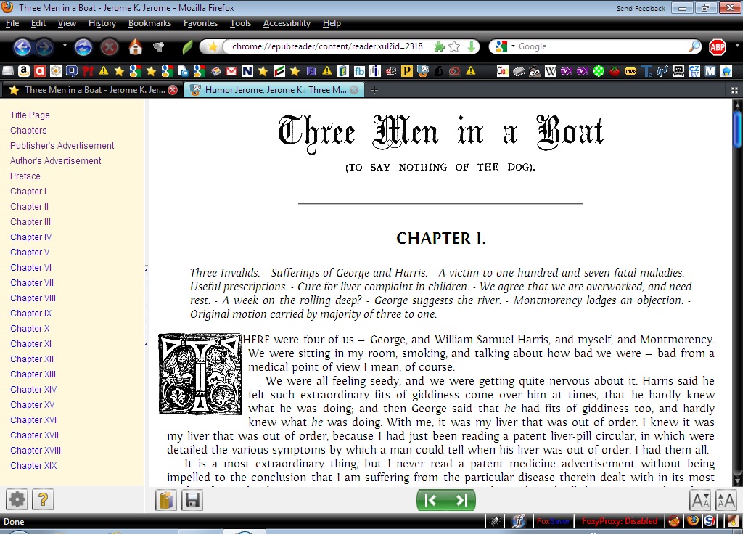Open the Amazon bookmark icon

tap(24, 72)
